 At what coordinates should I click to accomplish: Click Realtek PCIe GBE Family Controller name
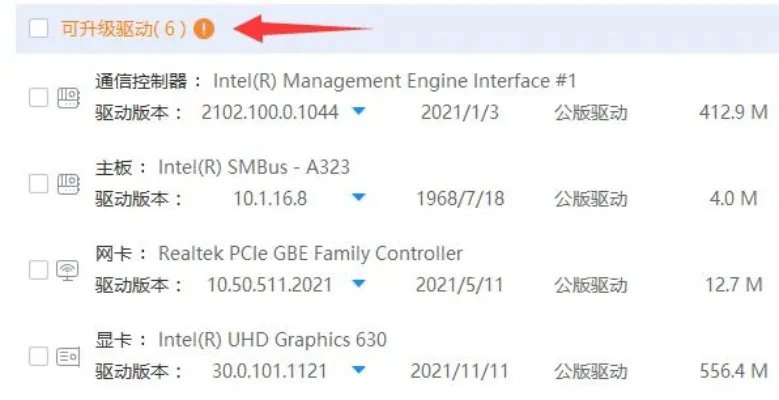coord(310,253)
